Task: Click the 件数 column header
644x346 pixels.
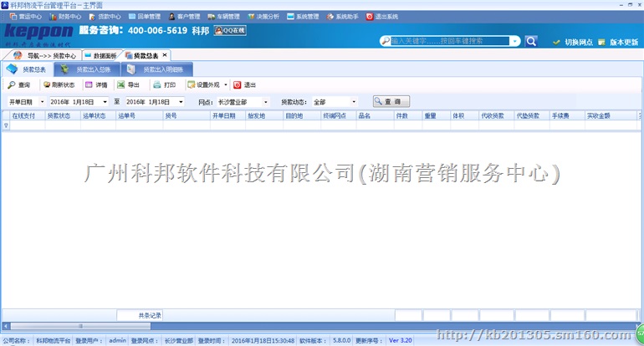Action: click(x=408, y=115)
